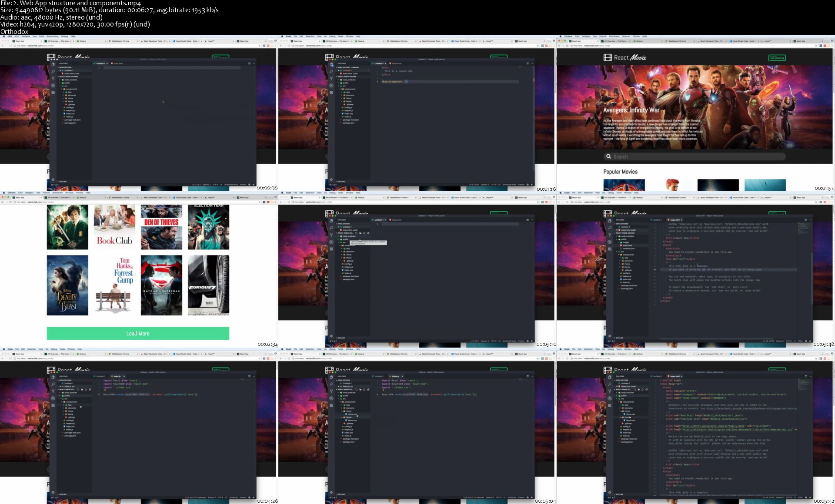Image resolution: width=835 pixels, height=504 pixels.
Task: Open Explorer icon in the 00:05:42 frame's VS Code
Action: pyautogui.click(x=610, y=377)
